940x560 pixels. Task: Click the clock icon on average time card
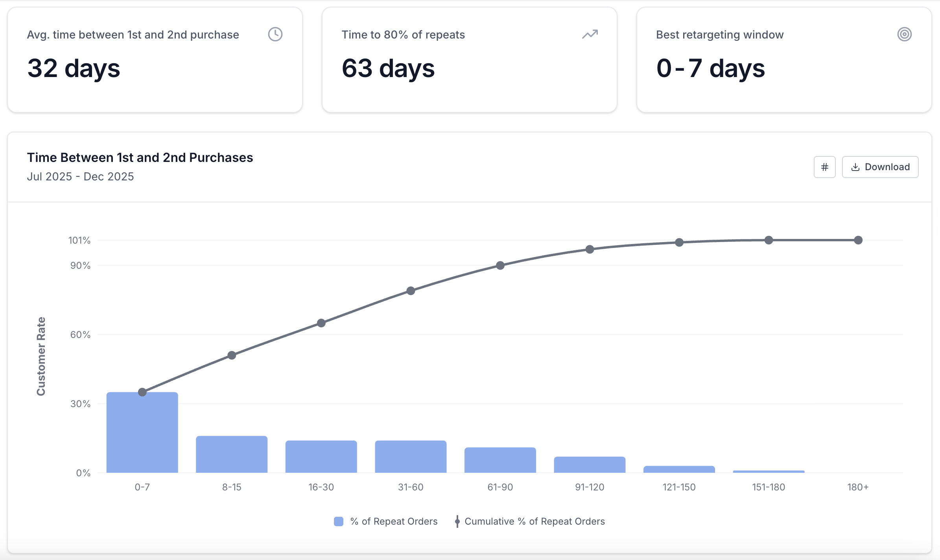tap(275, 34)
